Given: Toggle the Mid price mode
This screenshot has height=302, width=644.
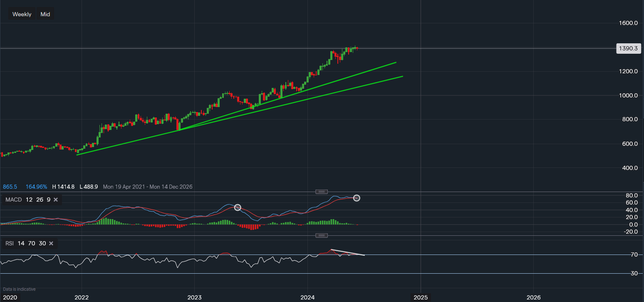Looking at the screenshot, I should tap(45, 14).
